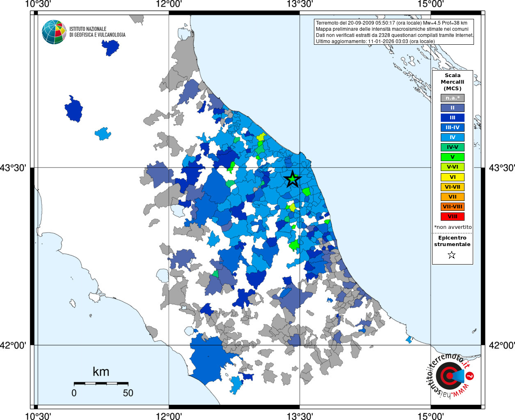The image size is (515, 420).
Task: Click the black epicenter star on map
Action: tap(292, 179)
